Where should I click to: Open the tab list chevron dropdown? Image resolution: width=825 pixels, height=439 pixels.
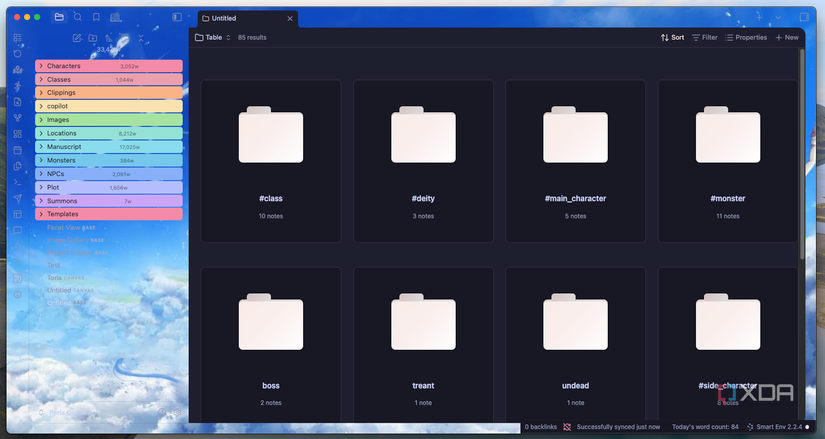778,17
